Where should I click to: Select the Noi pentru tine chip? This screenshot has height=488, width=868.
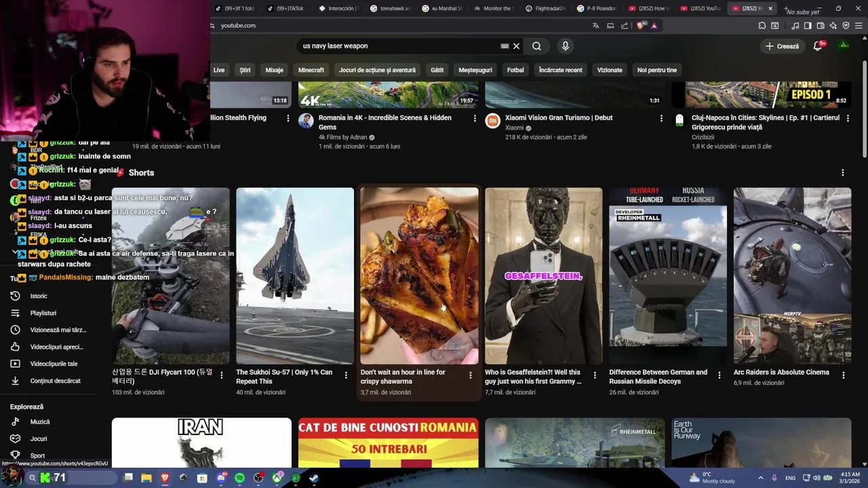coord(657,70)
